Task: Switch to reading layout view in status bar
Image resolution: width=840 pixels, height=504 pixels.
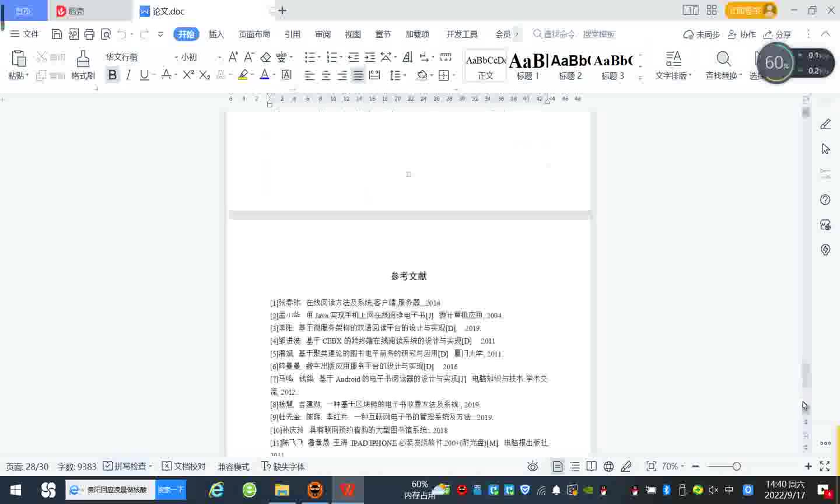Action: [x=591, y=466]
